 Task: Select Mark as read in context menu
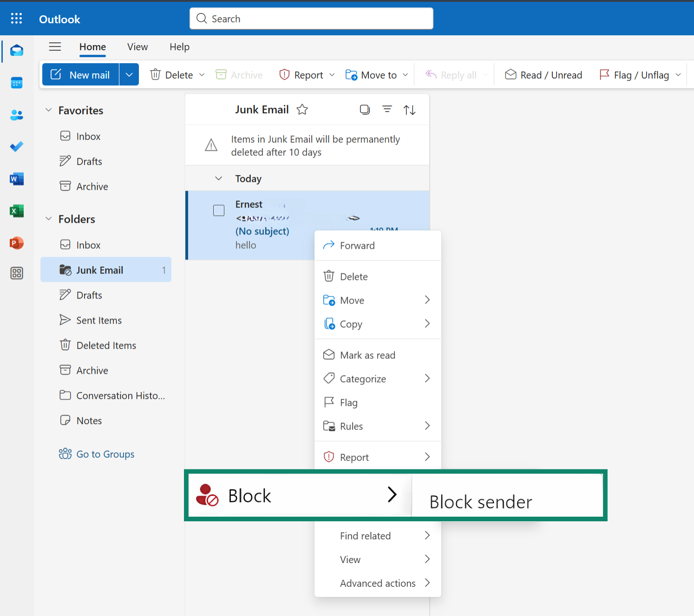(x=367, y=355)
